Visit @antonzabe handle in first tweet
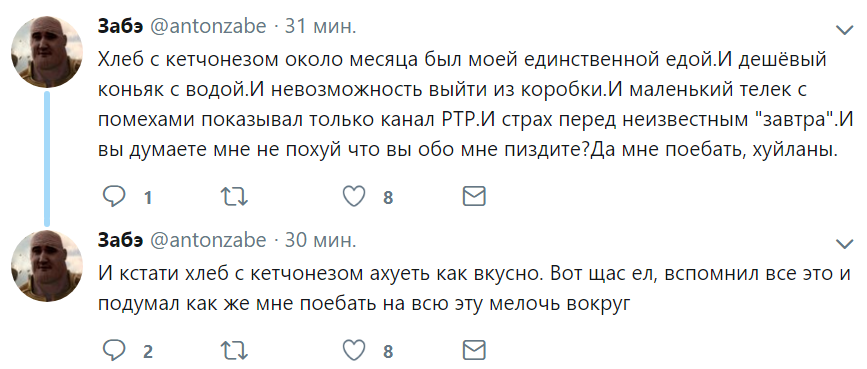 point(208,27)
